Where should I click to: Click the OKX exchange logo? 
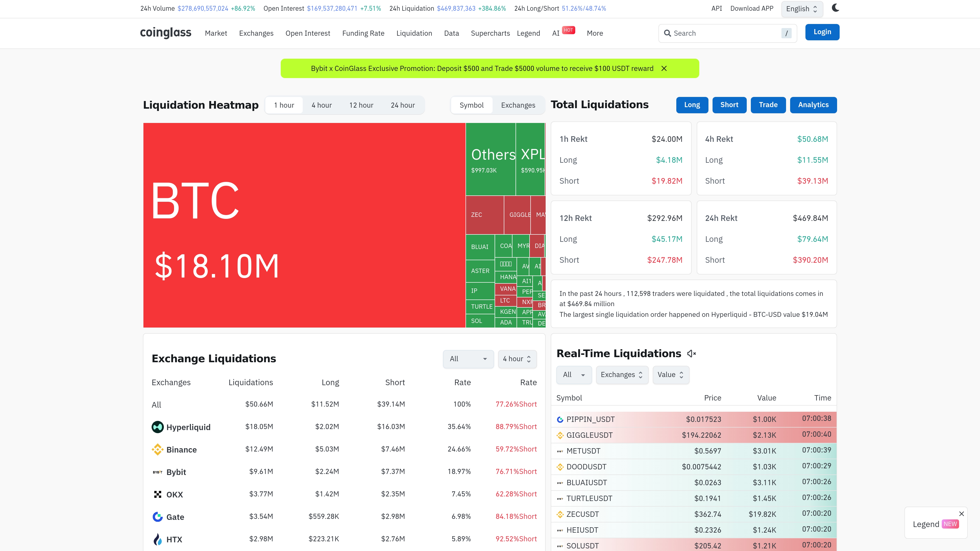pyautogui.click(x=157, y=494)
